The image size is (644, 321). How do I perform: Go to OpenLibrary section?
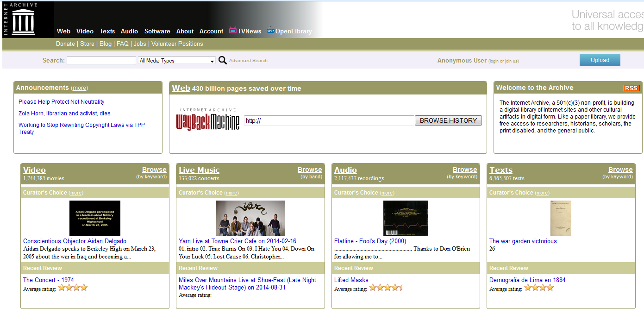(294, 31)
